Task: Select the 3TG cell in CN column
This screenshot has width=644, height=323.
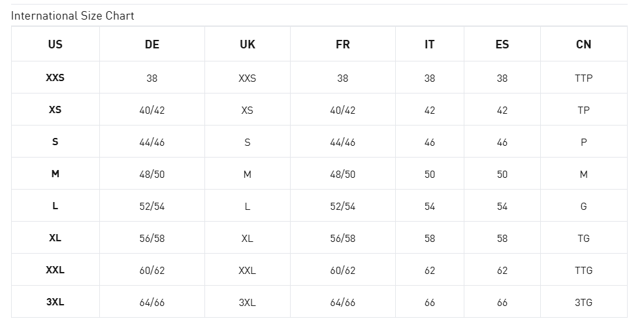Action: pos(584,302)
